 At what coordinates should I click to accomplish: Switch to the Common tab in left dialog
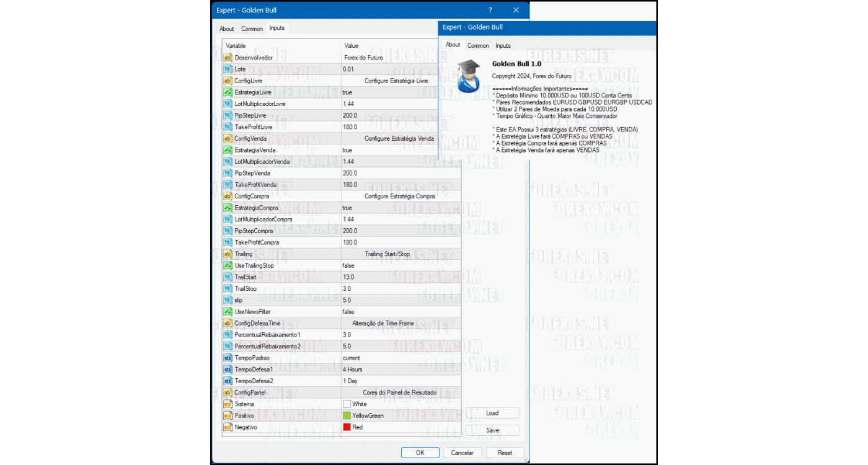click(252, 29)
